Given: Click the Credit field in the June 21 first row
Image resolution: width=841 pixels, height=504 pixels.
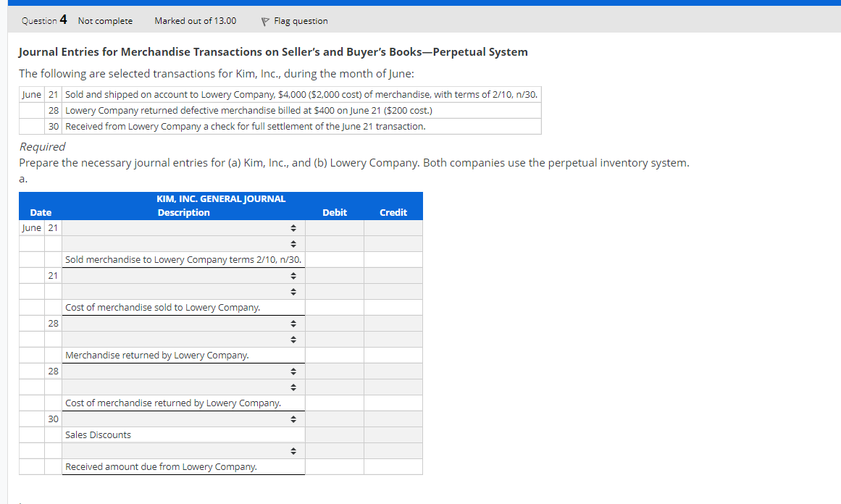Looking at the screenshot, I should (393, 228).
